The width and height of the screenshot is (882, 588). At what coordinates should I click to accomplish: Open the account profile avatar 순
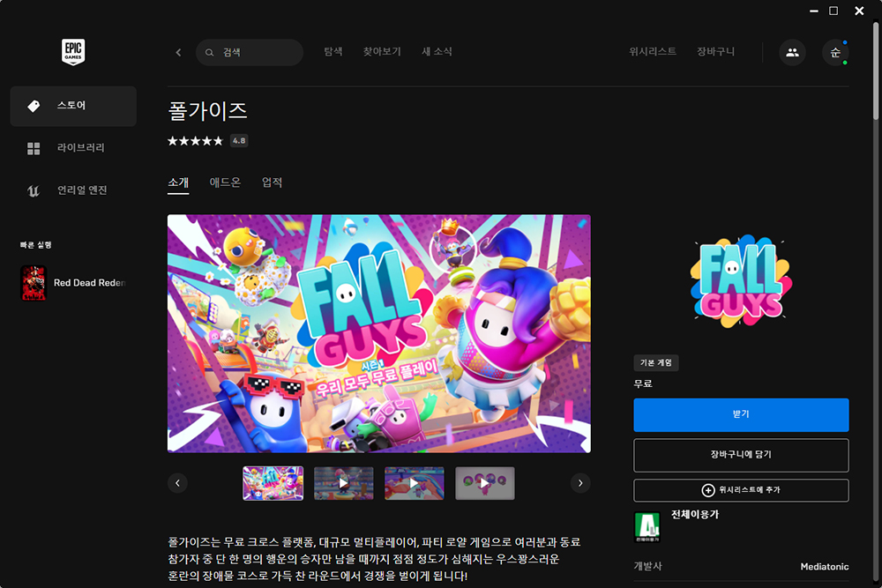(835, 52)
